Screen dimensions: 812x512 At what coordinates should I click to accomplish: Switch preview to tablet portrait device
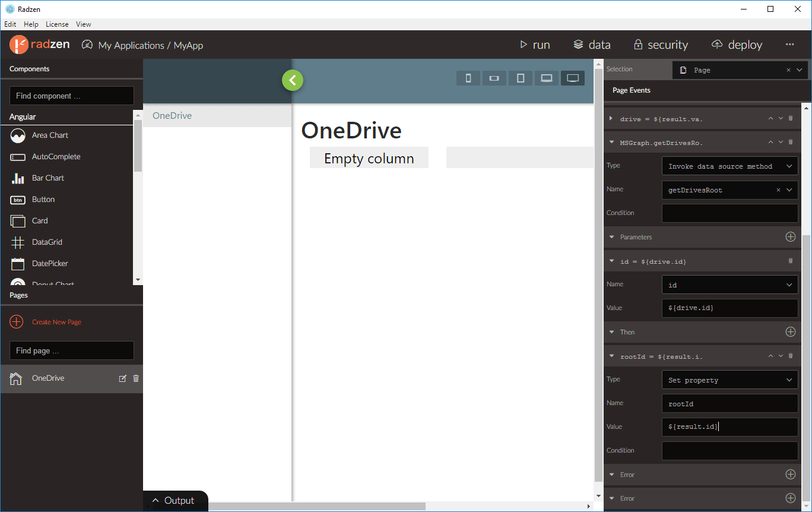521,78
